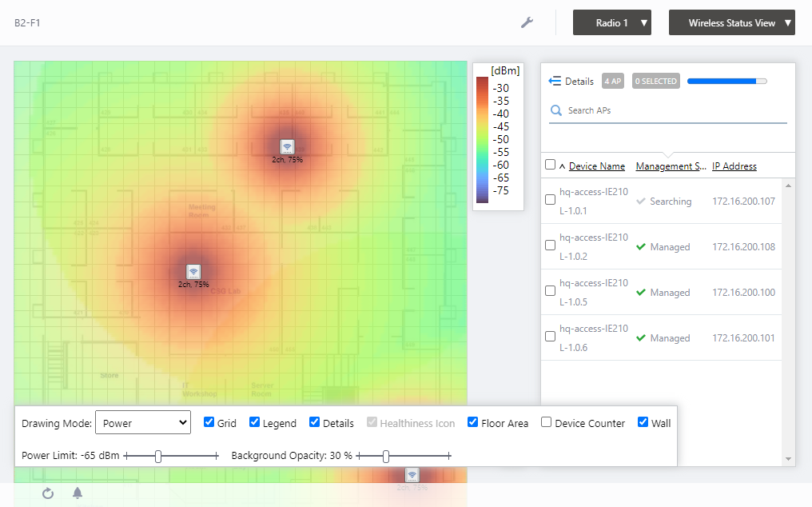Select the top access point icon on map
812x507 pixels.
pos(288,146)
